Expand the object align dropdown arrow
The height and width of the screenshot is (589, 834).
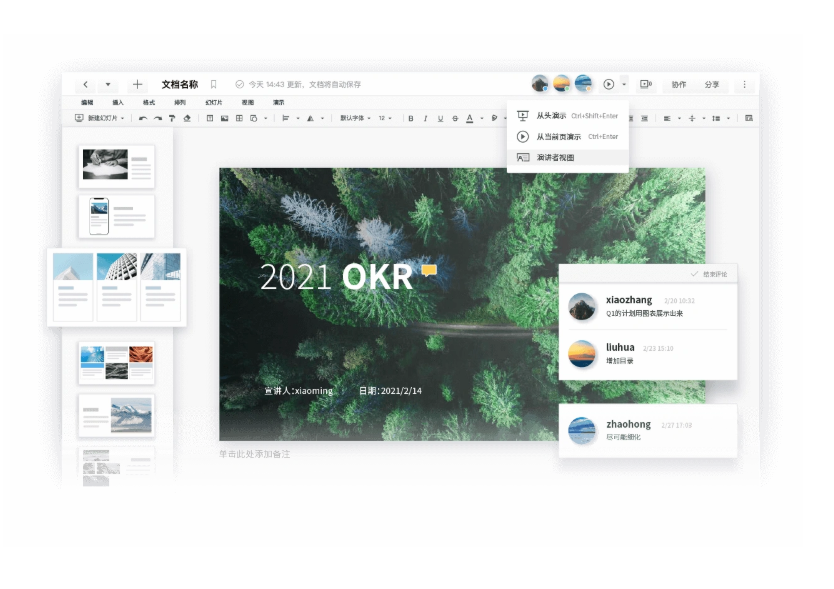298,118
